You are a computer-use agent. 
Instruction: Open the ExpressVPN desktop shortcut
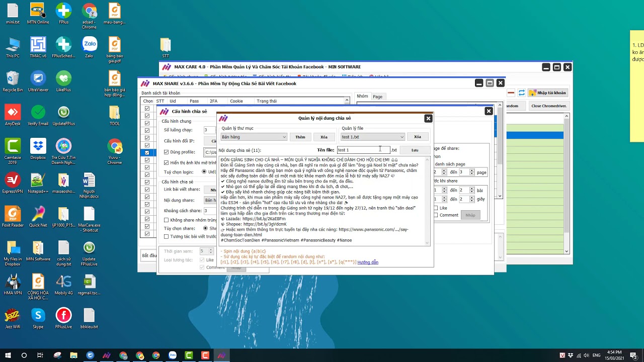[13, 183]
